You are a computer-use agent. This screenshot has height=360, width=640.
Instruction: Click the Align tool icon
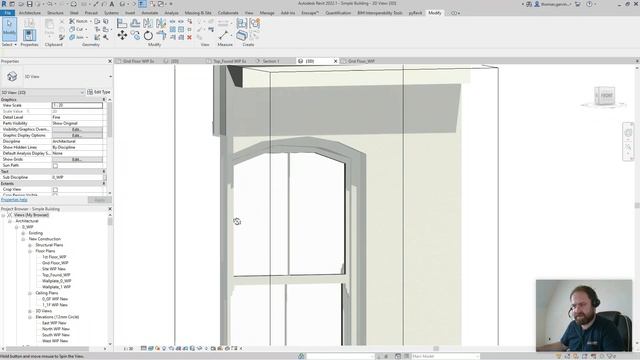click(122, 23)
